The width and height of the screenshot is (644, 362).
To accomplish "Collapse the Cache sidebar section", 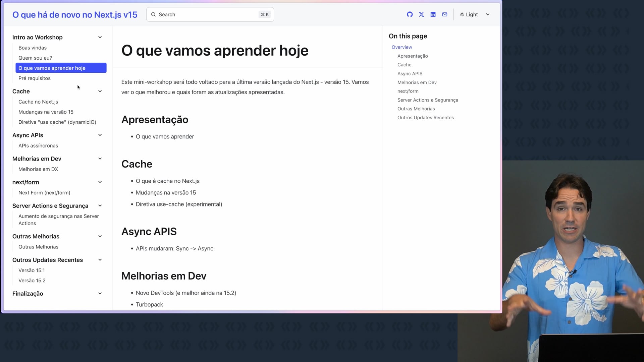I will (100, 91).
